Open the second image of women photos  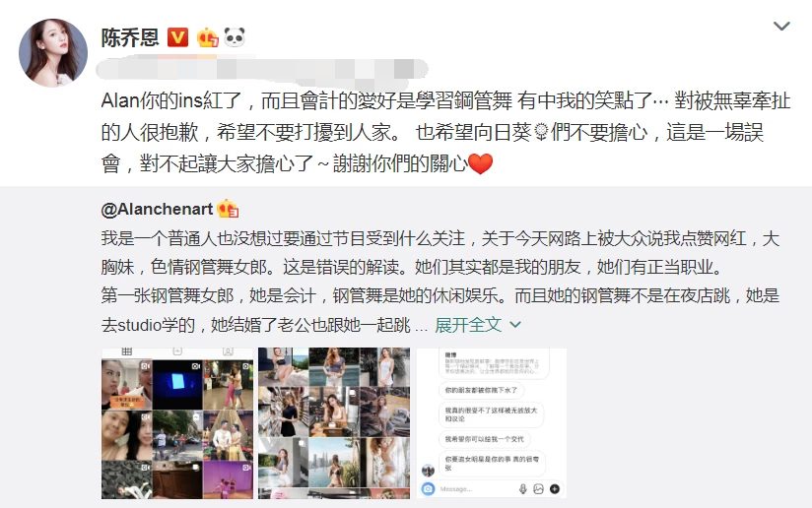click(334, 423)
